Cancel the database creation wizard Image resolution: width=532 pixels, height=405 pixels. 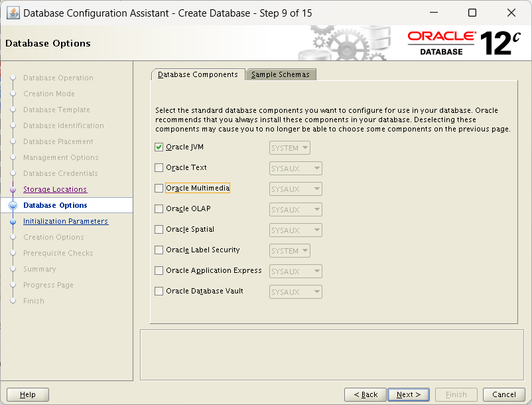[504, 394]
